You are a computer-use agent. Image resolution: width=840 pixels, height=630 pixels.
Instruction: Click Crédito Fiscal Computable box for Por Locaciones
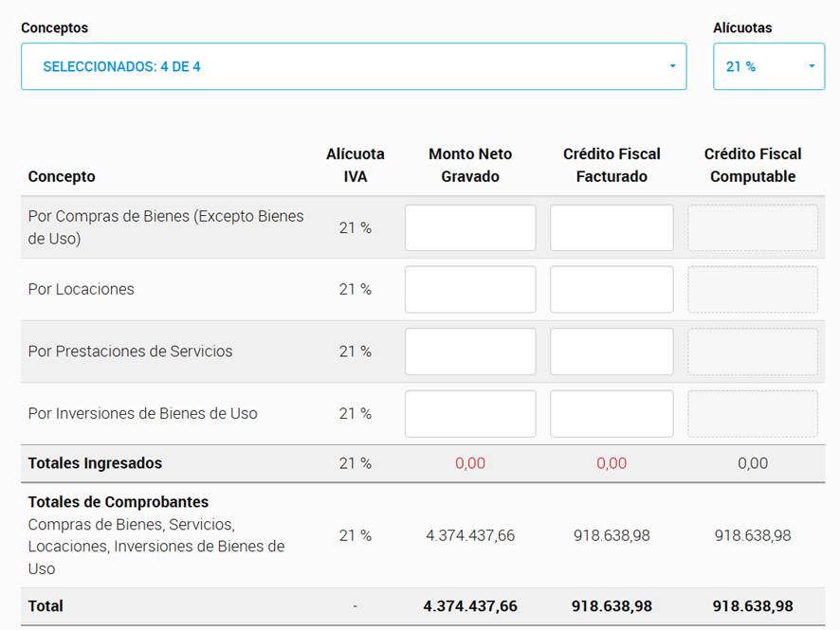(x=753, y=290)
